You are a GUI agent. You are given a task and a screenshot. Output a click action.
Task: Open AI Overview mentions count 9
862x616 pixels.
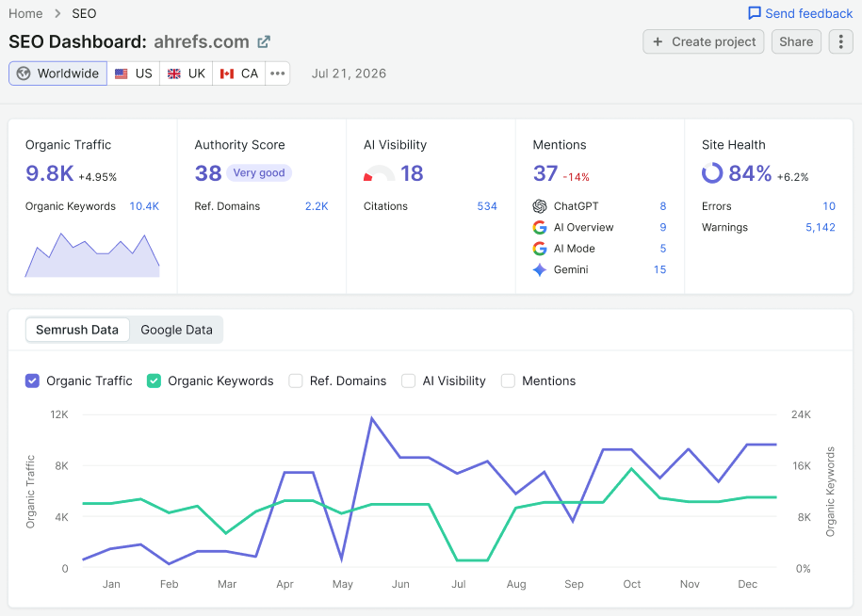(663, 228)
